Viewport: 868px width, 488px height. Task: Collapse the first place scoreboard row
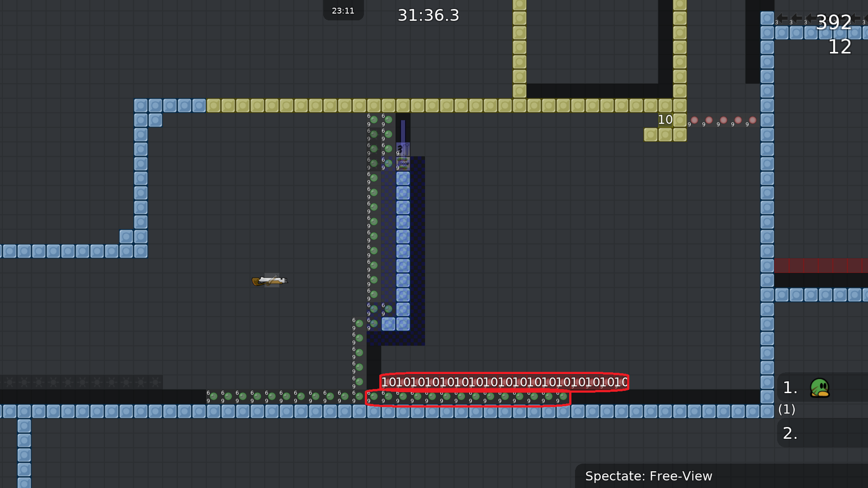click(789, 386)
